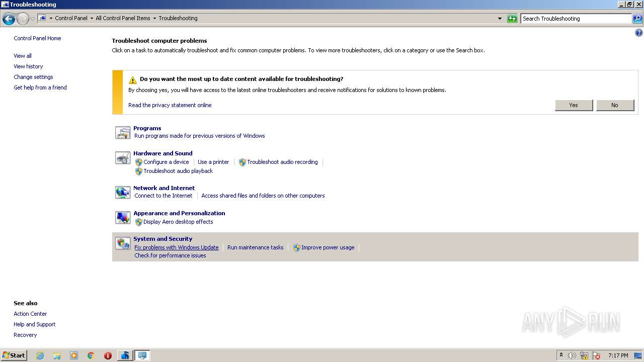Click the System and Security category icon

tap(123, 243)
